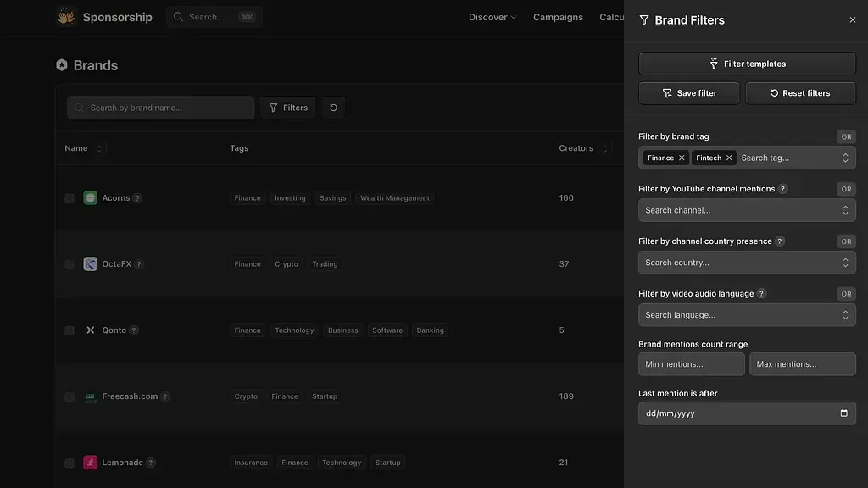
Task: Click the Max mentions input
Action: coord(802,364)
